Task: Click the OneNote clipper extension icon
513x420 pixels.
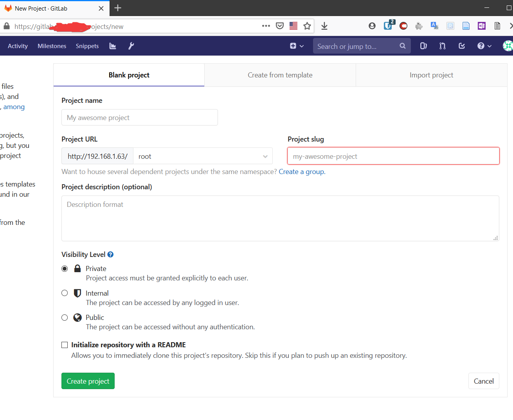Action: (482, 26)
